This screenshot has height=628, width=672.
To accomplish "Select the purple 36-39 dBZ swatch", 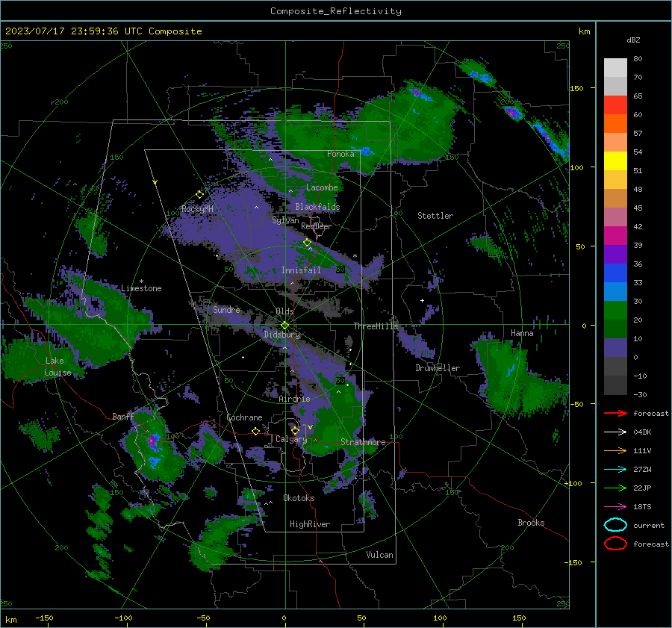I will coord(615,255).
